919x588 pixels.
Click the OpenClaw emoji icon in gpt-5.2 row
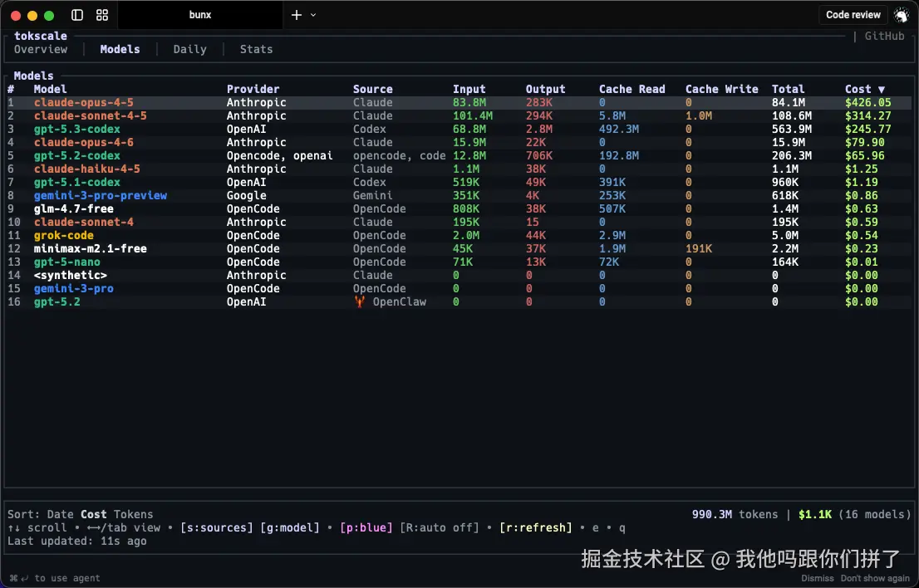359,301
